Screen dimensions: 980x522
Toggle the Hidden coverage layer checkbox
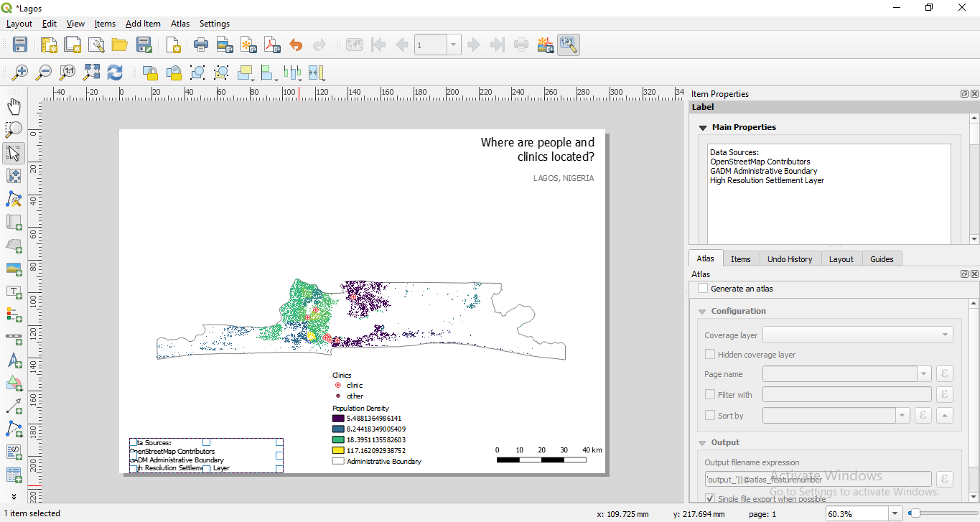click(710, 355)
